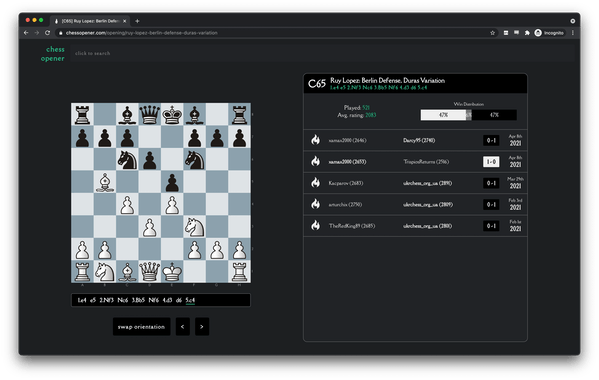599x380 pixels.
Task: Open the browser extensions puzzle icon
Action: (x=527, y=33)
